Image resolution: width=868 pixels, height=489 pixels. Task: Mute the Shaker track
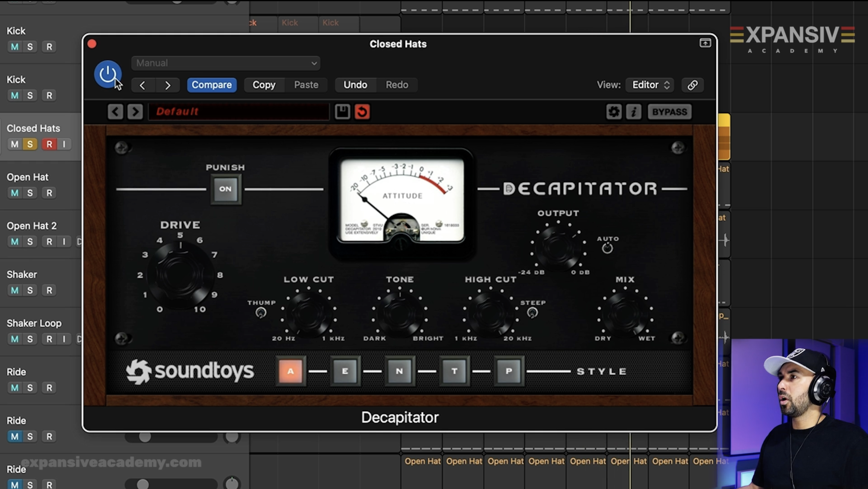(x=15, y=291)
